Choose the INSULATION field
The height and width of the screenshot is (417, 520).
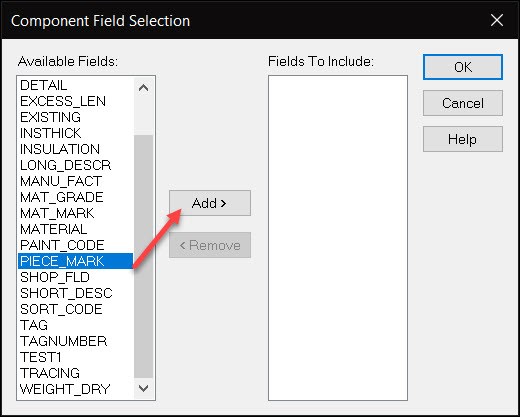click(x=76, y=149)
